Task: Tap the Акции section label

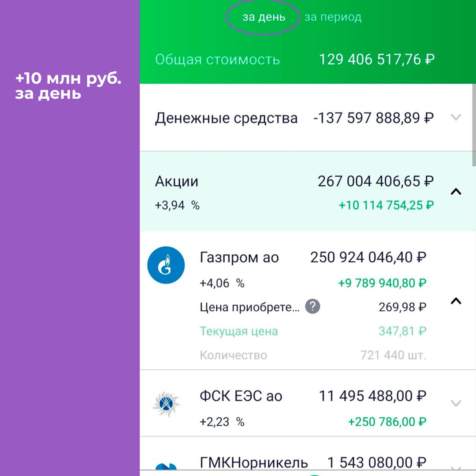Action: click(177, 182)
